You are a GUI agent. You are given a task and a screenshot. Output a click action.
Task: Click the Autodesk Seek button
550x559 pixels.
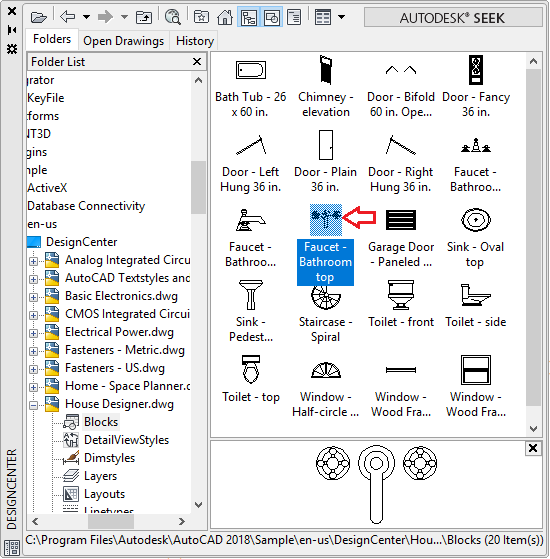pyautogui.click(x=453, y=17)
